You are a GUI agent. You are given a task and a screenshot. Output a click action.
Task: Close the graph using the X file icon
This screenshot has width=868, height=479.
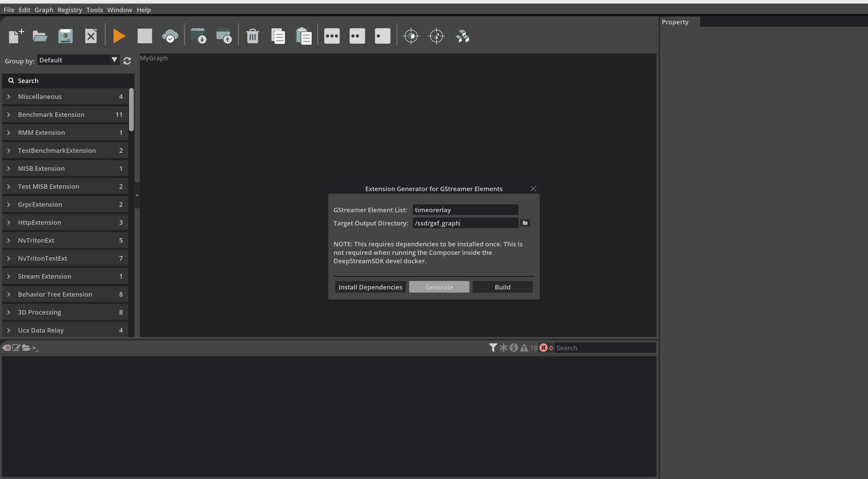[91, 36]
